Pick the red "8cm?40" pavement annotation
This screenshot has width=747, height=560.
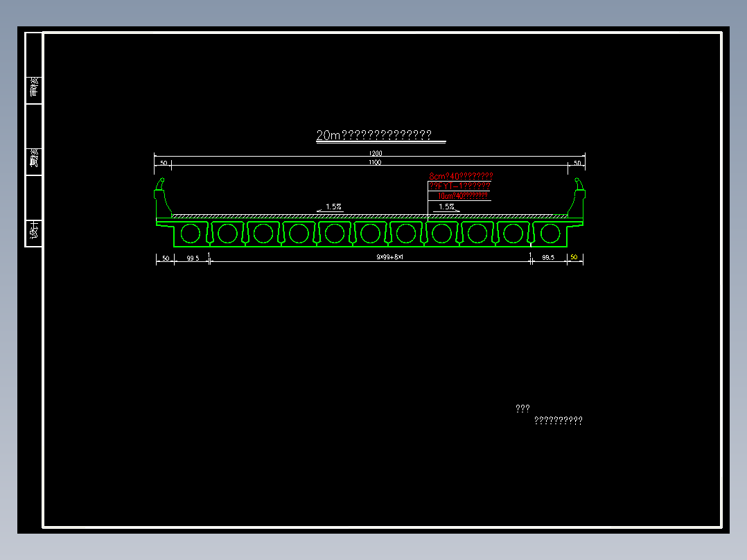[x=461, y=176]
